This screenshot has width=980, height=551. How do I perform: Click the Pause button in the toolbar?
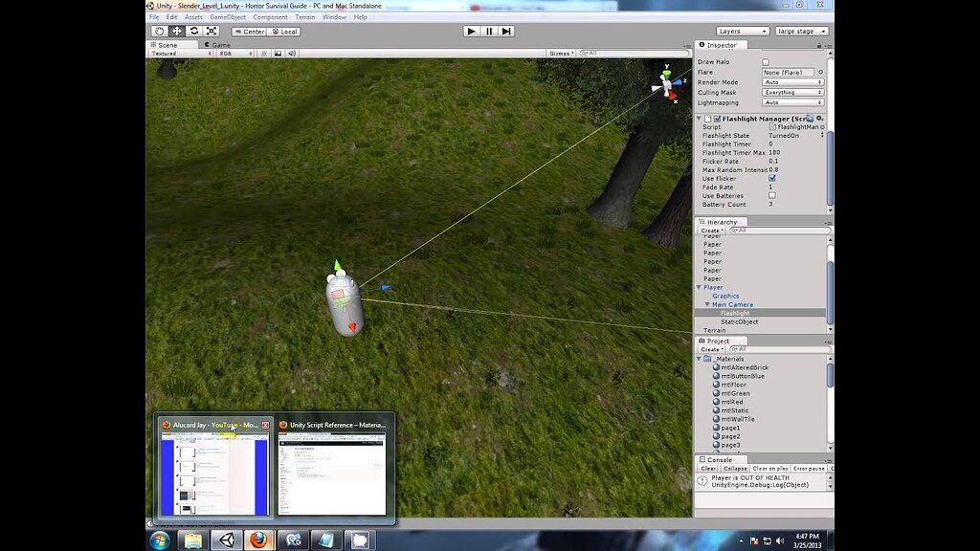point(489,31)
